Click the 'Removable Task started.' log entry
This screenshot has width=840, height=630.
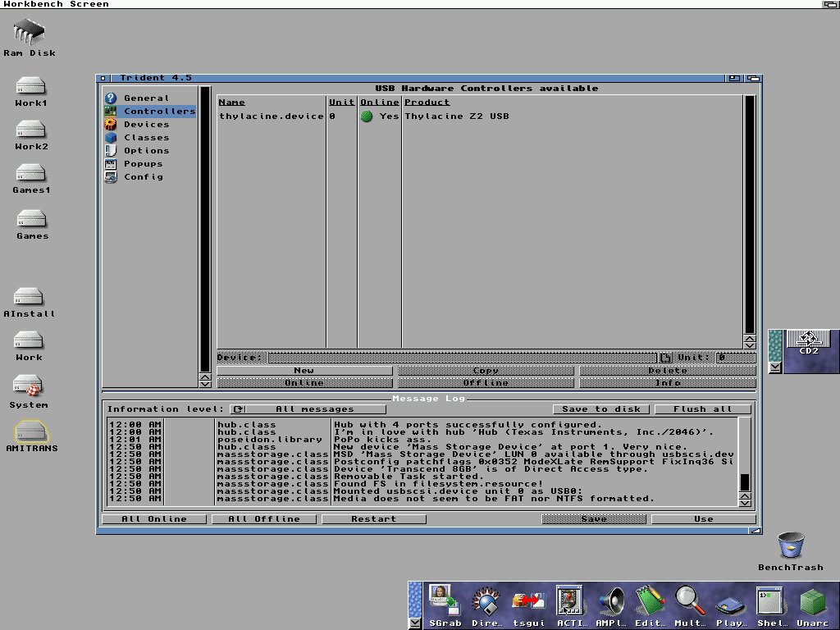tap(409, 477)
